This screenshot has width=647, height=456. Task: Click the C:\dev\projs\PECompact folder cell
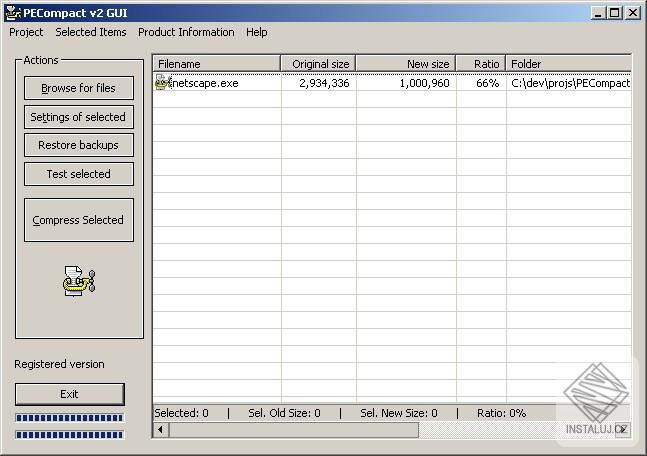coord(571,83)
